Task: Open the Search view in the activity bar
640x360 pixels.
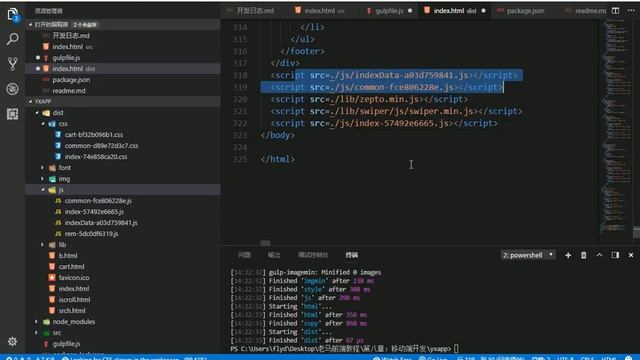Action: (x=13, y=39)
